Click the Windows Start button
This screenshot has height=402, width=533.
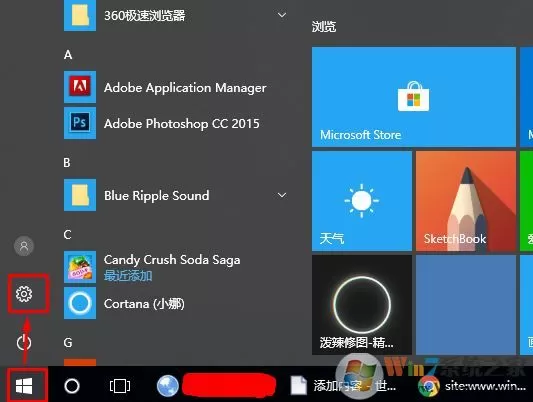click(24, 386)
